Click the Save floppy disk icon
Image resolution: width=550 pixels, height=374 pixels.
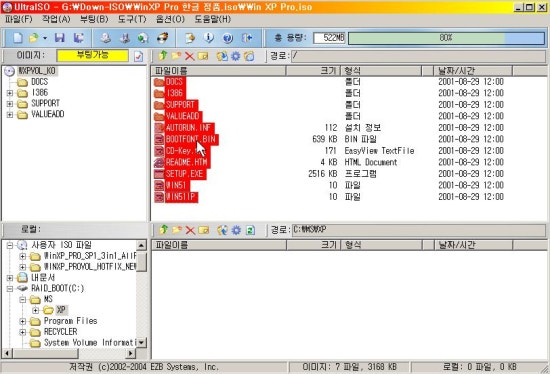(x=60, y=38)
